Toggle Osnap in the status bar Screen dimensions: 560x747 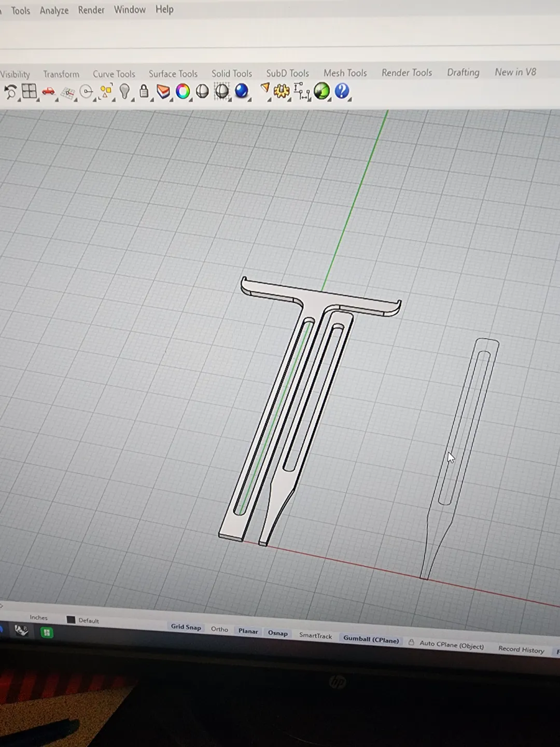[277, 633]
